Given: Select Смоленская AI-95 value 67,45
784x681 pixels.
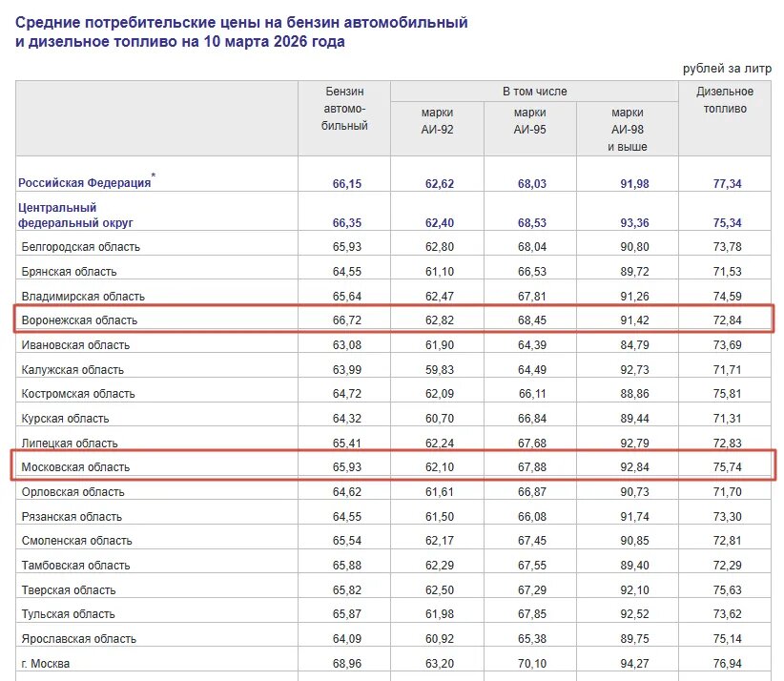Looking at the screenshot, I should pos(532,541).
